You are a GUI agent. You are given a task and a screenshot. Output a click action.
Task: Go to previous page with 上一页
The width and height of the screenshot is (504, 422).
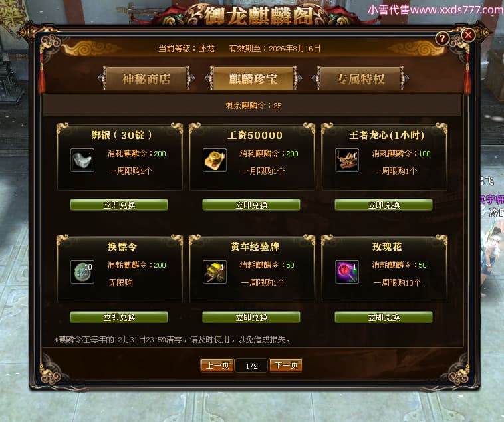click(217, 365)
